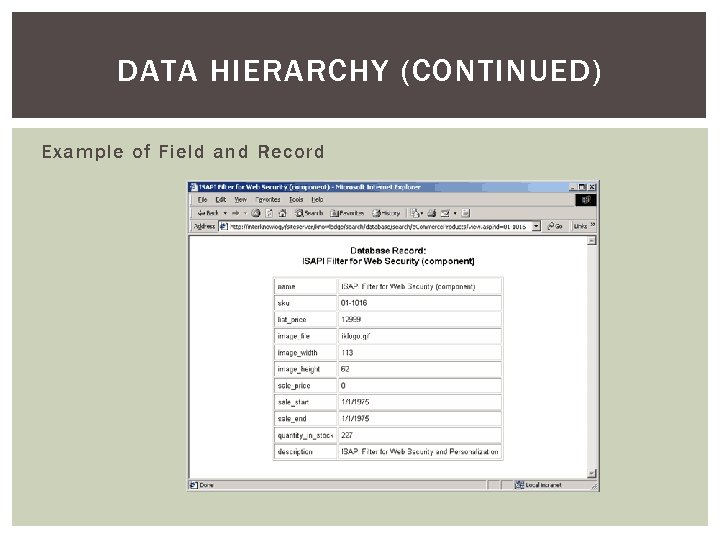Click into the Address URL field

tap(380, 226)
